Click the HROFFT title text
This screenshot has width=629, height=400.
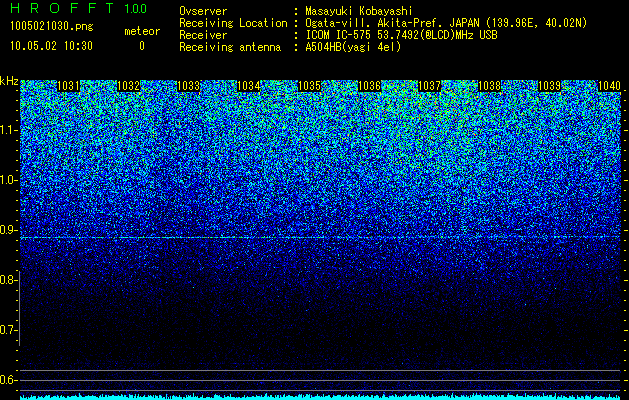click(62, 8)
